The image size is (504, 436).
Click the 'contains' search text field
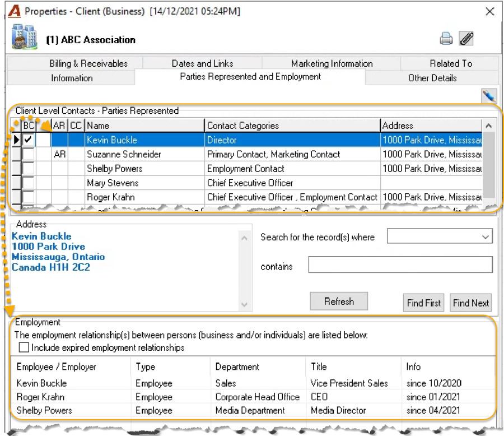(x=400, y=265)
